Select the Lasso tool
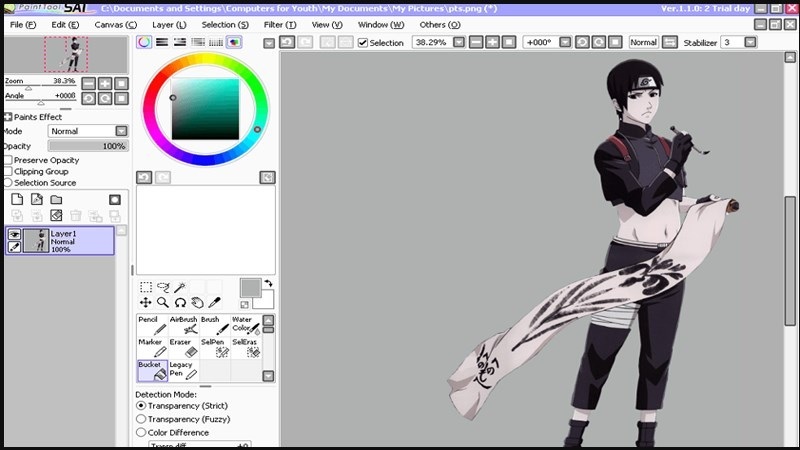Screen dimensions: 800x450 coord(163,287)
